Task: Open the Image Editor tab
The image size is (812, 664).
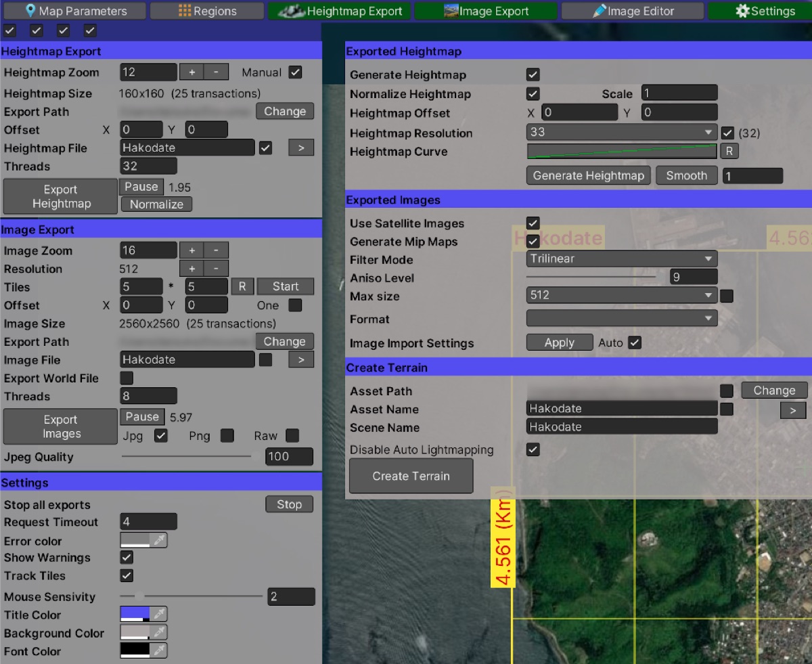Action: click(x=632, y=11)
